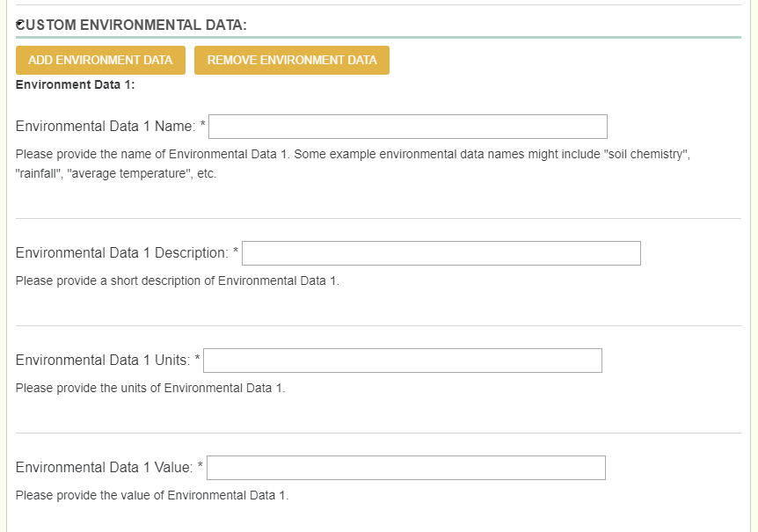Collapse the Custom Environmental Data section arrow
Viewport: 758px width, 532px height.
point(18,24)
